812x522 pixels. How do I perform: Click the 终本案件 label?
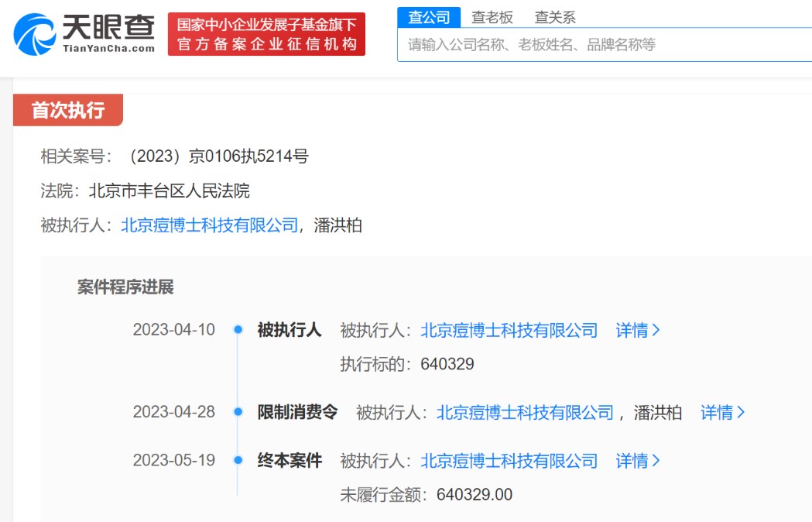pos(290,460)
